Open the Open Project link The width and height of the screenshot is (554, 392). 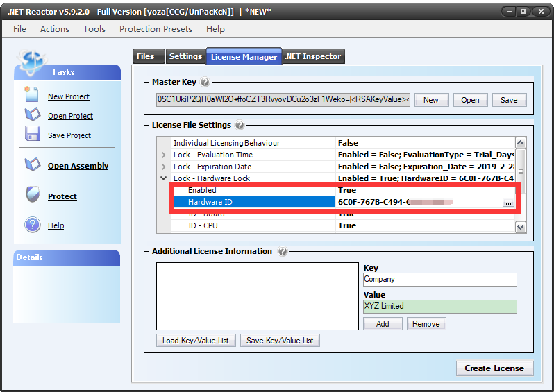coord(70,116)
